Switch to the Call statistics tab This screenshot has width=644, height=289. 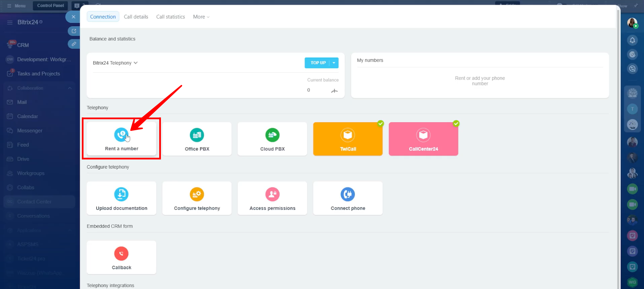(170, 17)
